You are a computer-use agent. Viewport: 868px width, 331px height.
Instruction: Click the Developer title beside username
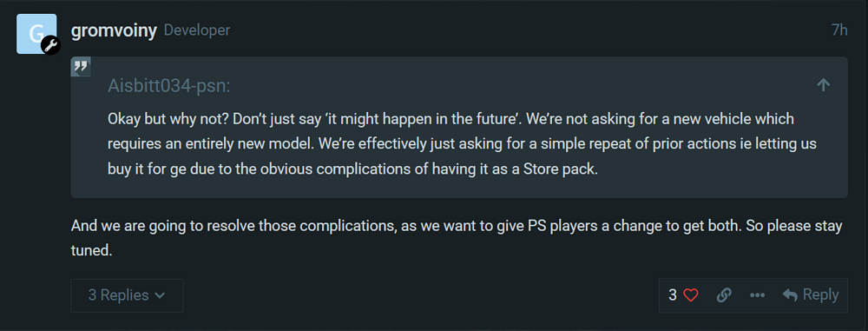tap(197, 30)
